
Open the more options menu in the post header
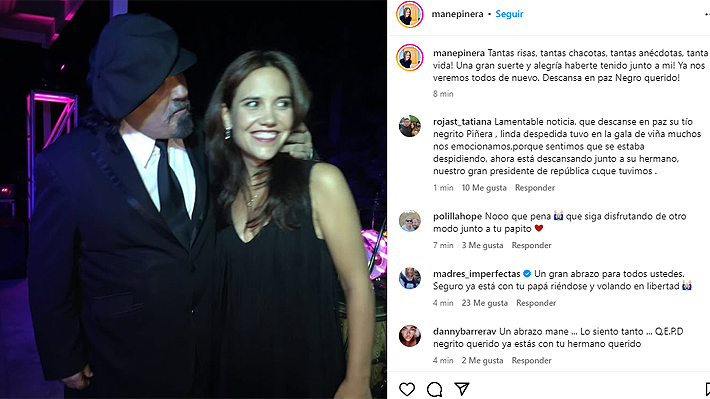707,14
